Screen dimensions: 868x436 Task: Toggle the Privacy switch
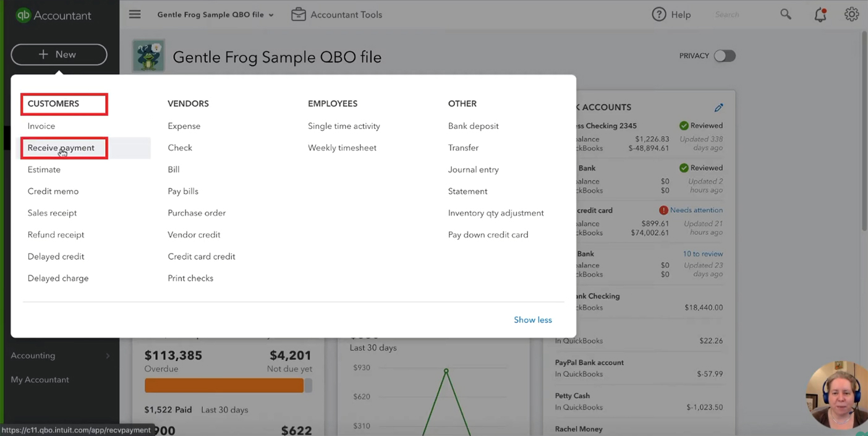725,56
